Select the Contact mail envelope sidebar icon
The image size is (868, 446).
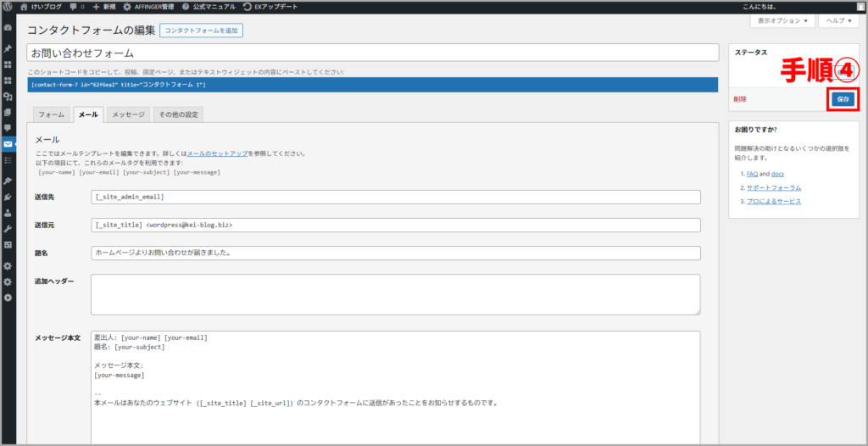(x=8, y=144)
